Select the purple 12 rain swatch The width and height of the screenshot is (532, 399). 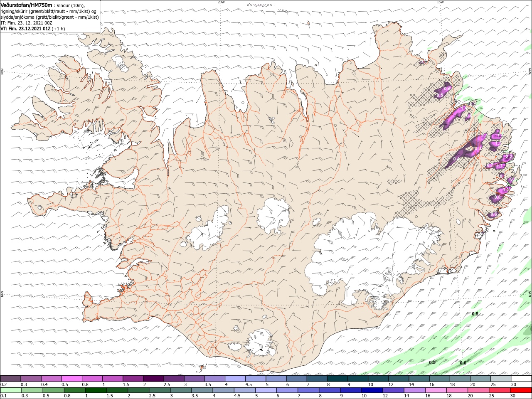[x=393, y=390]
